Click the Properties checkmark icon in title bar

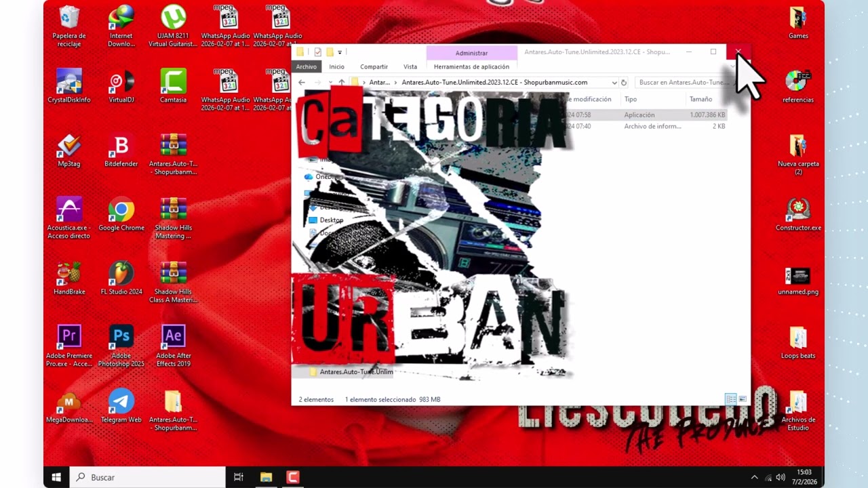tap(317, 52)
